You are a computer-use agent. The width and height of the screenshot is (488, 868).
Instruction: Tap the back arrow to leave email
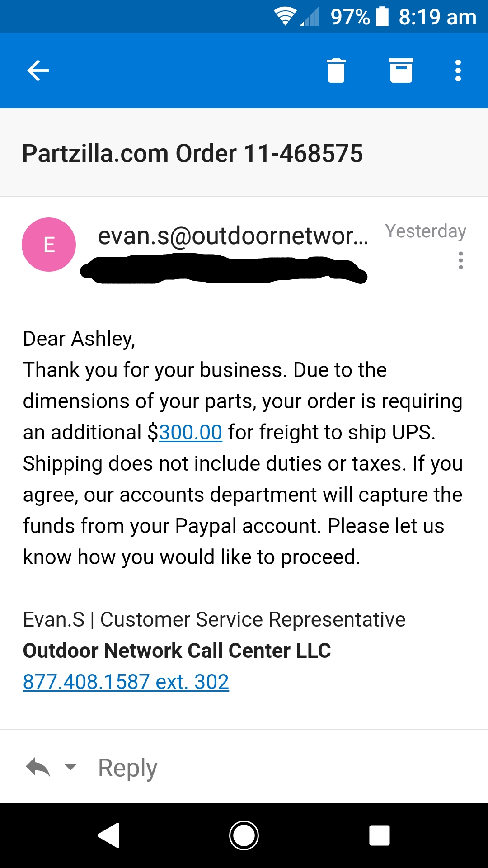pos(38,71)
